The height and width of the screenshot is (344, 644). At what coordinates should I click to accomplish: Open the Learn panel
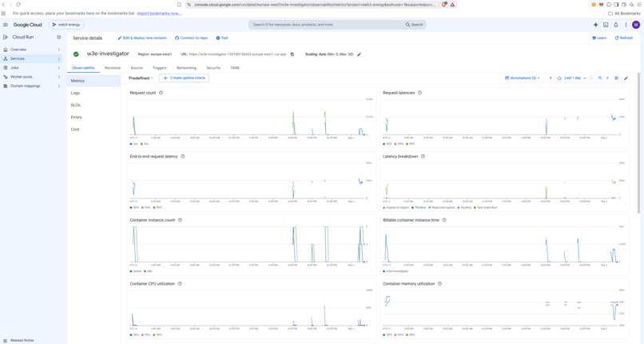(599, 38)
